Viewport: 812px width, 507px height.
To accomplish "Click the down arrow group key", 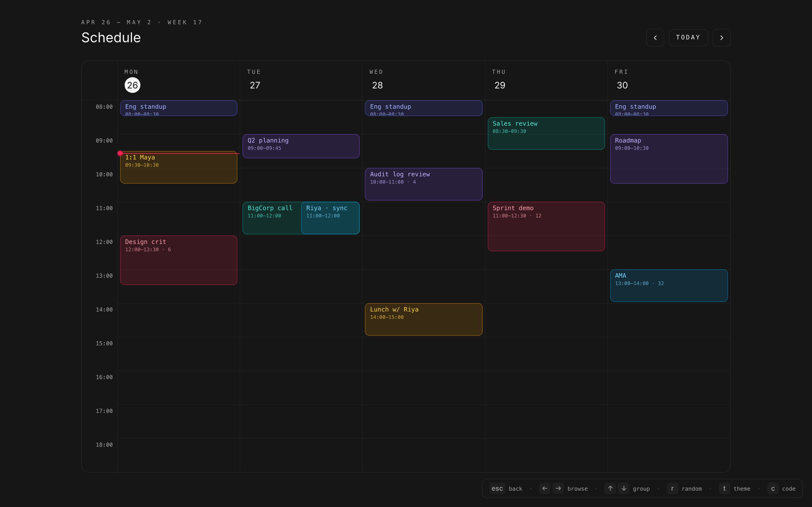I will (624, 488).
